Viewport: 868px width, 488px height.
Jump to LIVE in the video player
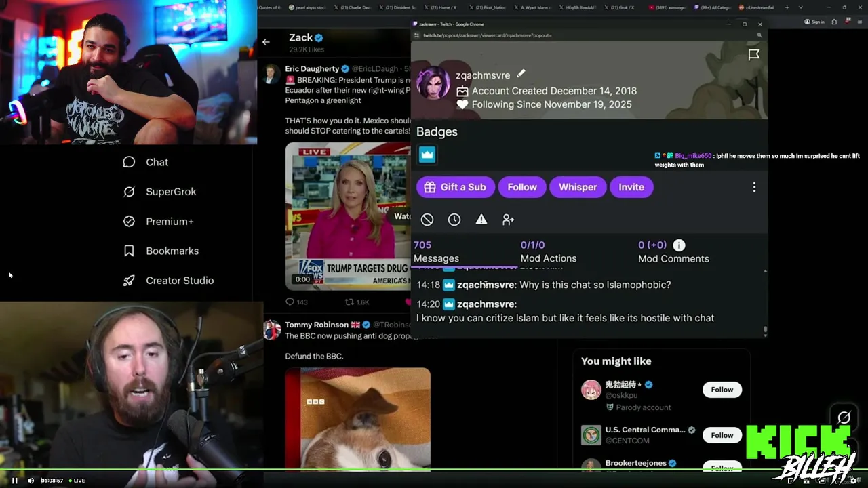[77, 481]
